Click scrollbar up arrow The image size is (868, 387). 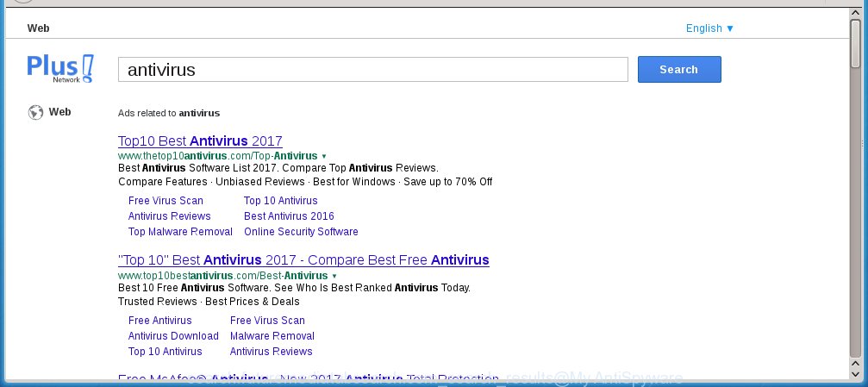pos(855,12)
